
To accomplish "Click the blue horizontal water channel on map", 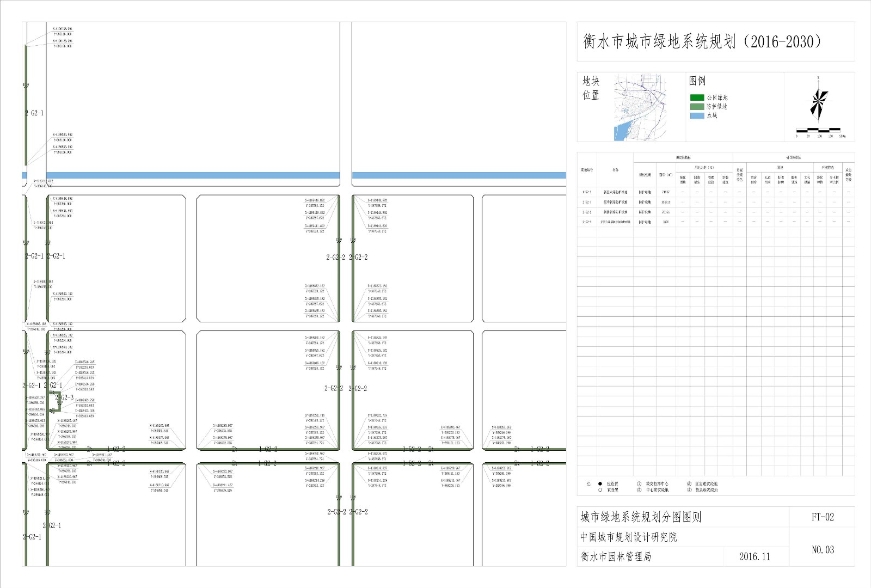I will pos(180,175).
